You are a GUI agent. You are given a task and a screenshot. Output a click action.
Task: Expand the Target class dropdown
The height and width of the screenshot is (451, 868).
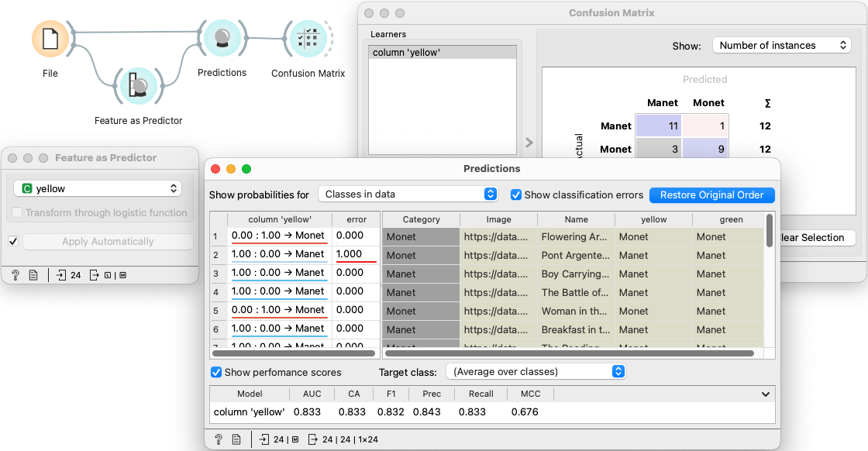[x=536, y=372]
